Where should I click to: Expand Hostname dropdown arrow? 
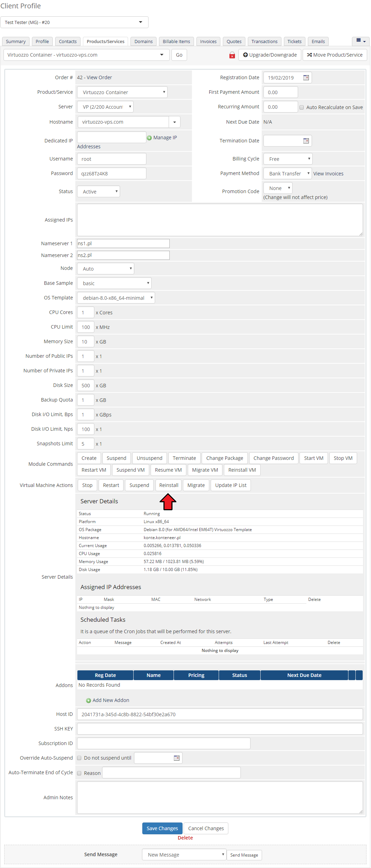tap(175, 122)
